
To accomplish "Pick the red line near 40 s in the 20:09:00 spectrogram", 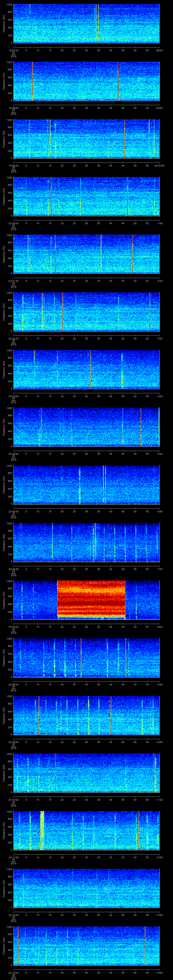I will tap(111, 715).
